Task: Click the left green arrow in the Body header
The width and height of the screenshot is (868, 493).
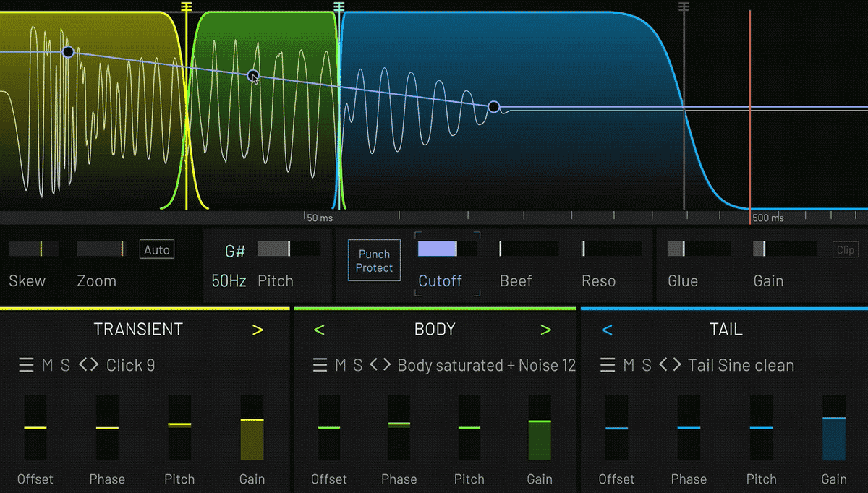Action: 320,329
